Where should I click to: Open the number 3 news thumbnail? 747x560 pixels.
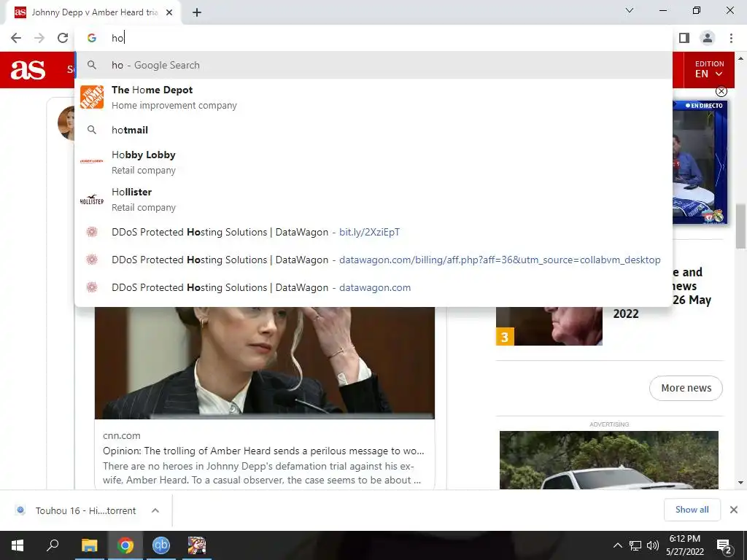tap(549, 326)
